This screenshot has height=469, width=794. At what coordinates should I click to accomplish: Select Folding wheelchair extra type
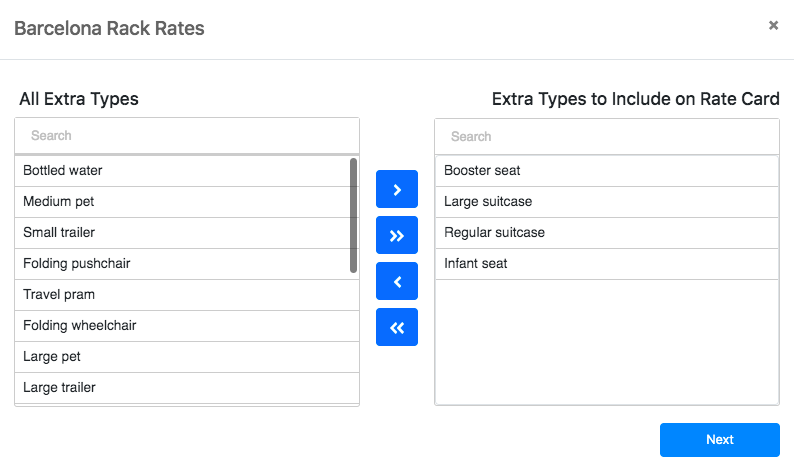pos(187,326)
